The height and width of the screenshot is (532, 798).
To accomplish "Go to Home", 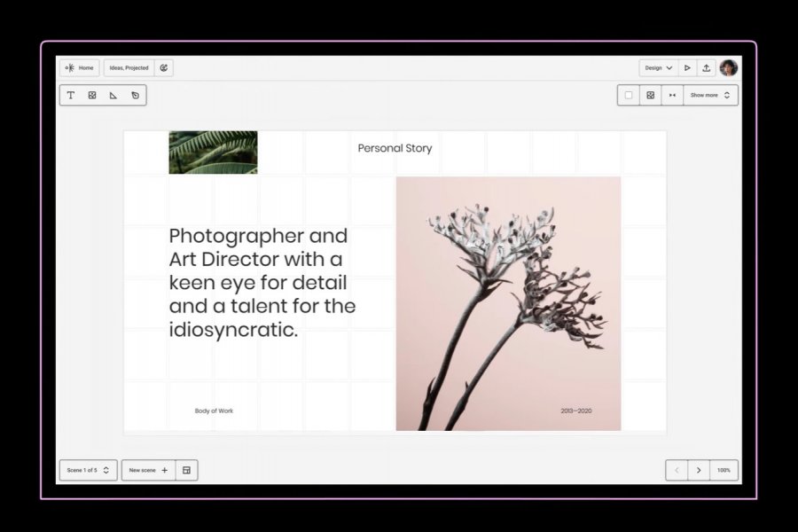I will click(x=80, y=67).
